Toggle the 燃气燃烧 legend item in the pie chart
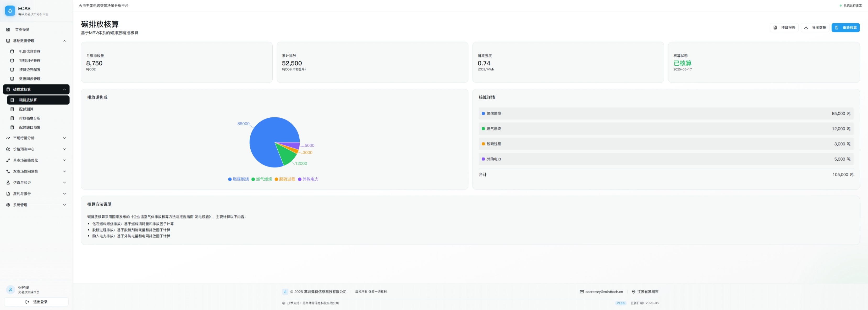The width and height of the screenshot is (868, 310). pos(262,179)
